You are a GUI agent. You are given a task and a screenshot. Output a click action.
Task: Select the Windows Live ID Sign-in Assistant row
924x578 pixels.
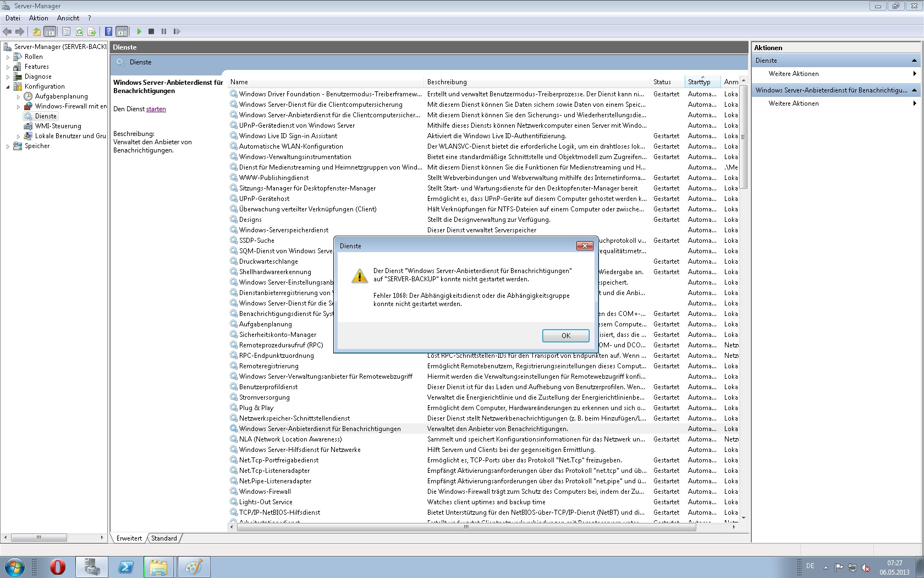click(x=484, y=136)
